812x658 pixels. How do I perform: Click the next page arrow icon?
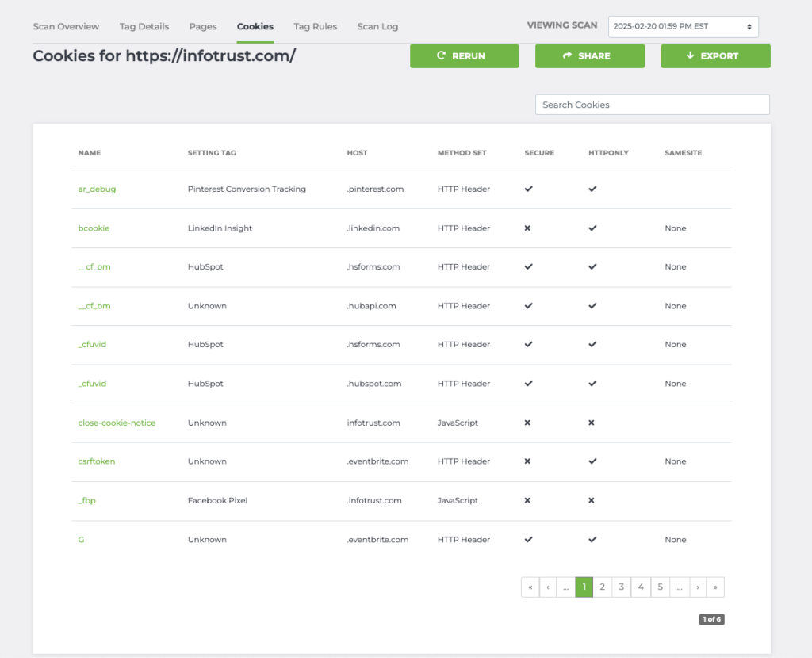[697, 587]
